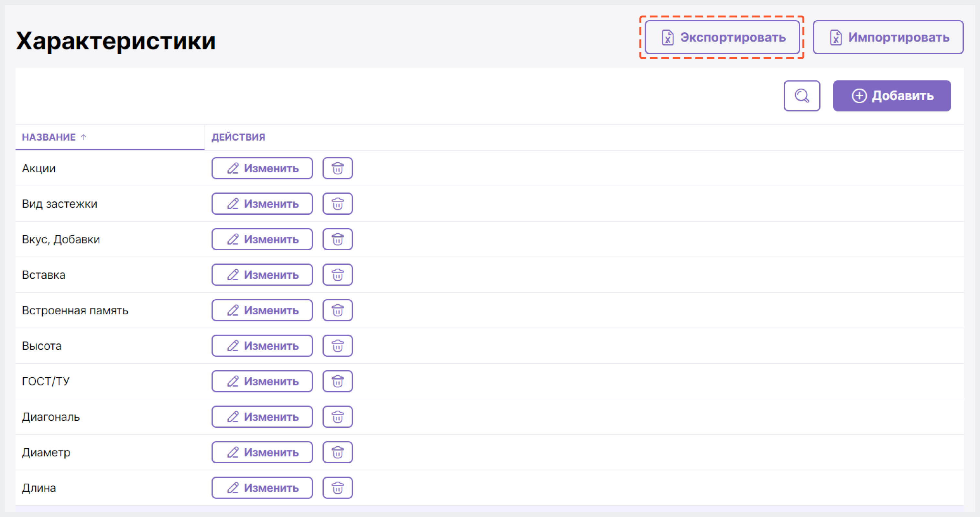Image resolution: width=980 pixels, height=517 pixels.
Task: Click the Импортировать button
Action: [x=888, y=37]
